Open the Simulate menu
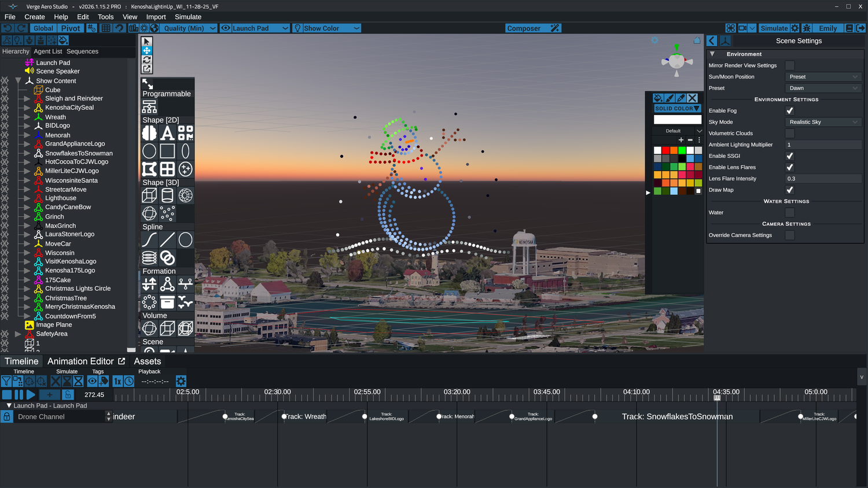Screen dimensions: 868x488 coord(188,17)
